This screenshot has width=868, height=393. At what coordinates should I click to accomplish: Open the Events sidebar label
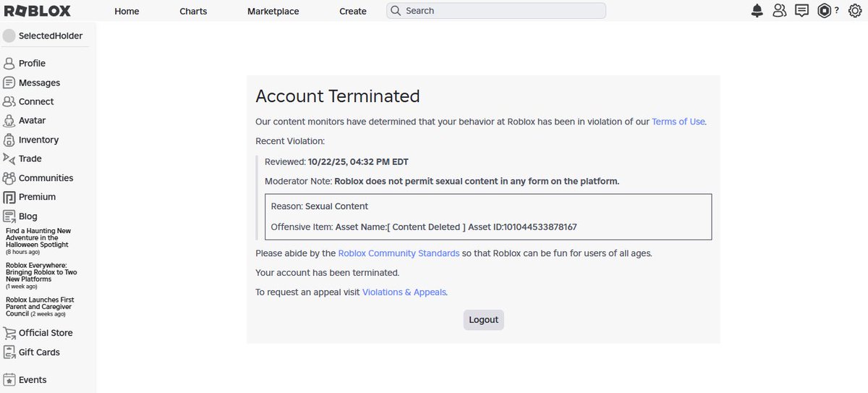click(33, 379)
